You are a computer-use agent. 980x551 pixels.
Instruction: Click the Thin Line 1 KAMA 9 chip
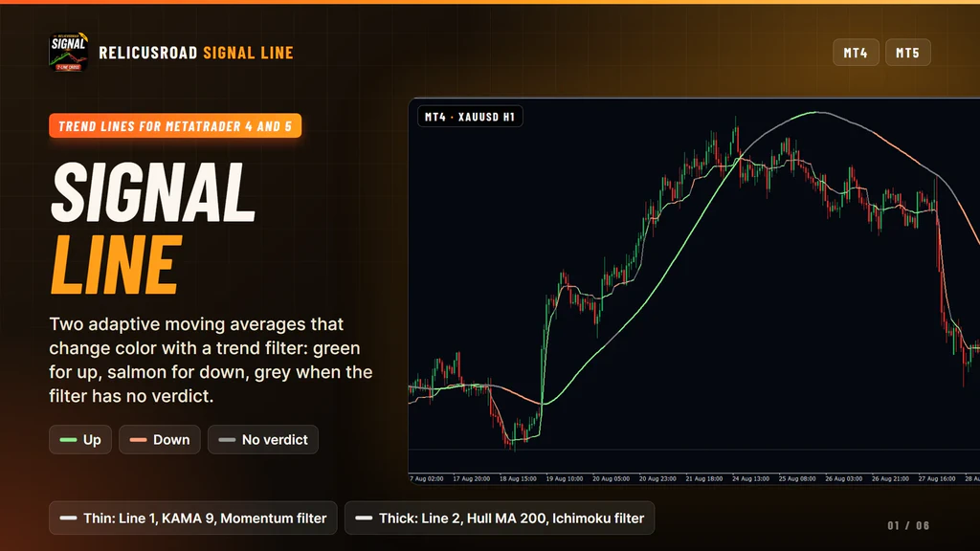click(193, 518)
